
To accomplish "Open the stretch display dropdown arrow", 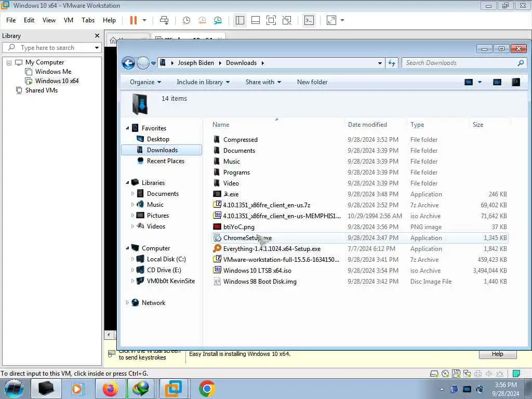I will [342, 20].
